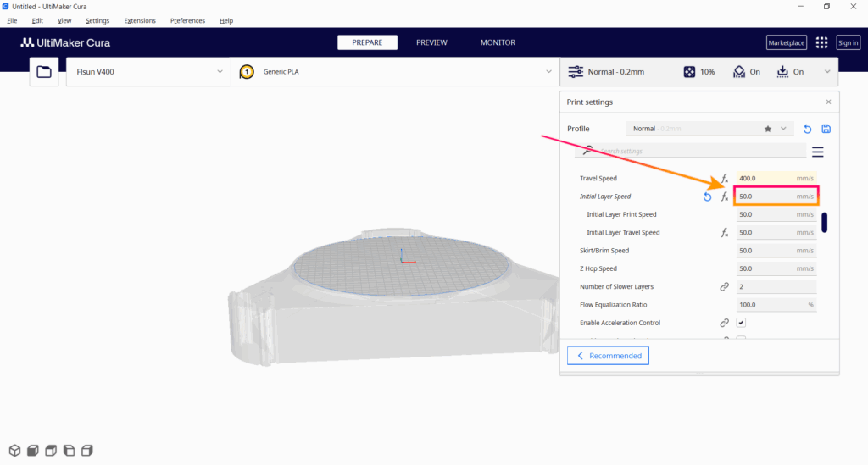Click Initial Layer Travel Speed fx icon
868x465 pixels.
[x=724, y=233]
